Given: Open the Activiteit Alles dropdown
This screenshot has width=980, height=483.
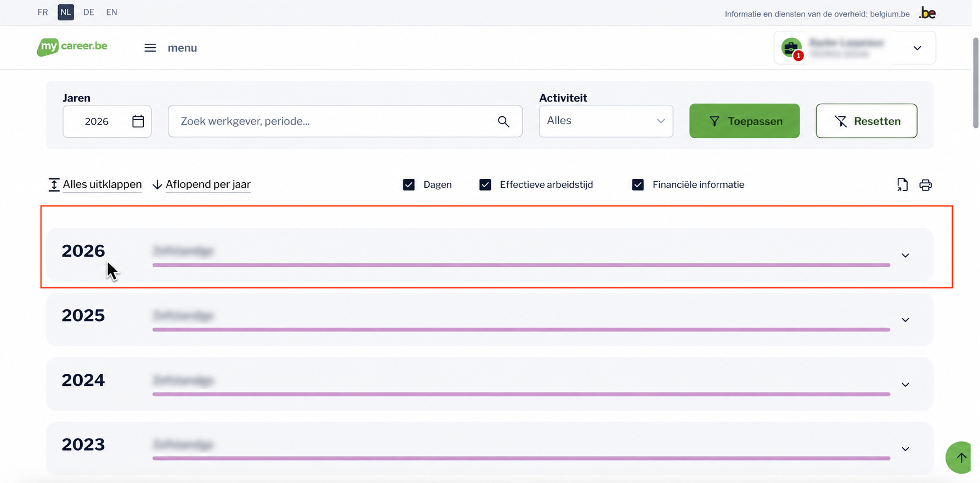Looking at the screenshot, I should tap(606, 121).
